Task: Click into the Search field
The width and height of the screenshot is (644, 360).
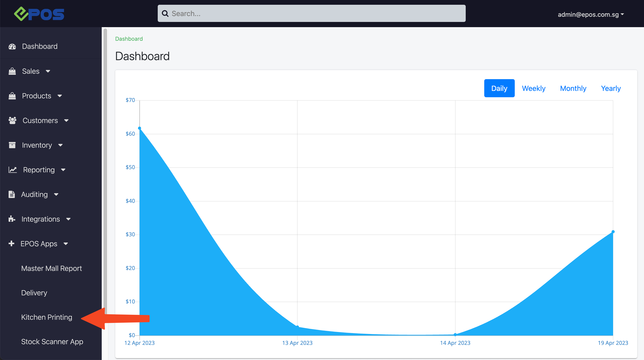Action: coord(312,14)
